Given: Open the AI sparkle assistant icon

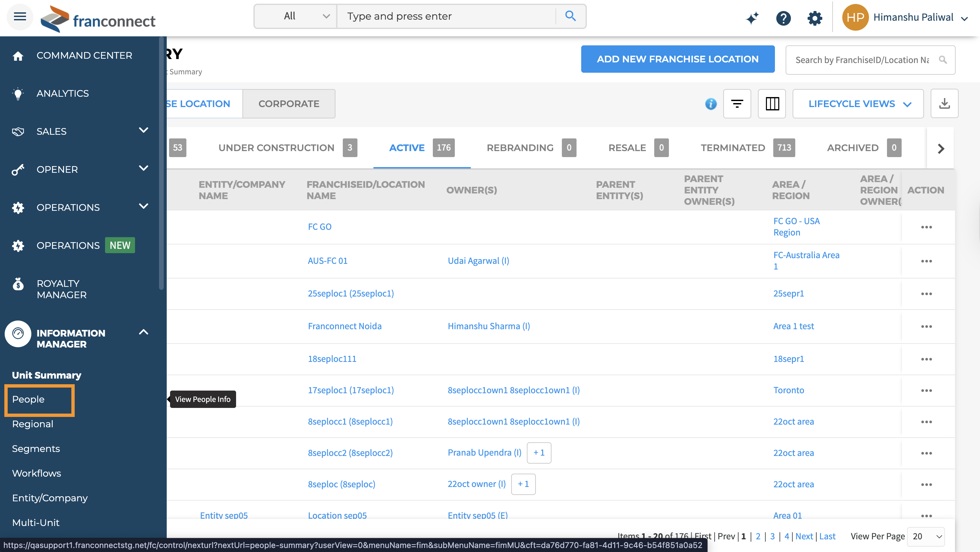Looking at the screenshot, I should click(x=752, y=18).
